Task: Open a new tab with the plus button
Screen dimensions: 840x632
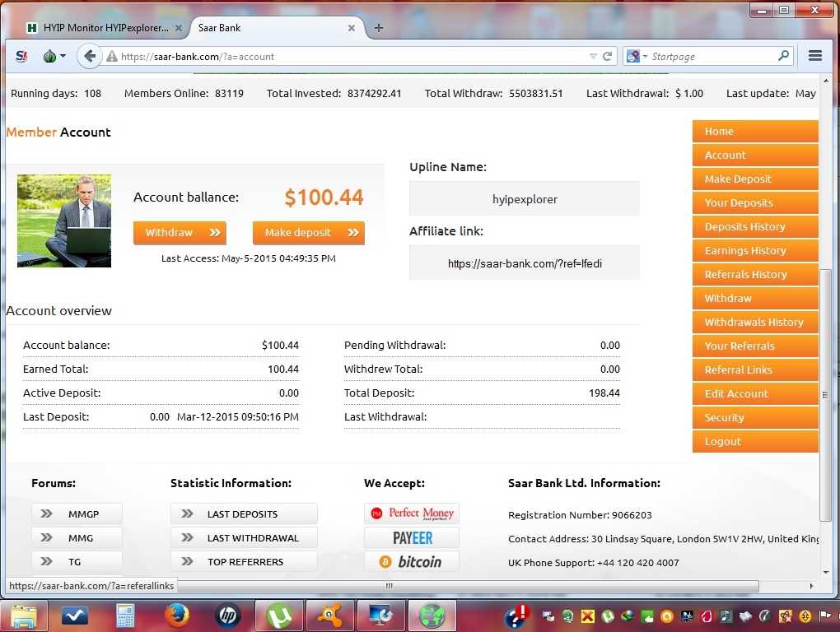Action: pos(379,27)
